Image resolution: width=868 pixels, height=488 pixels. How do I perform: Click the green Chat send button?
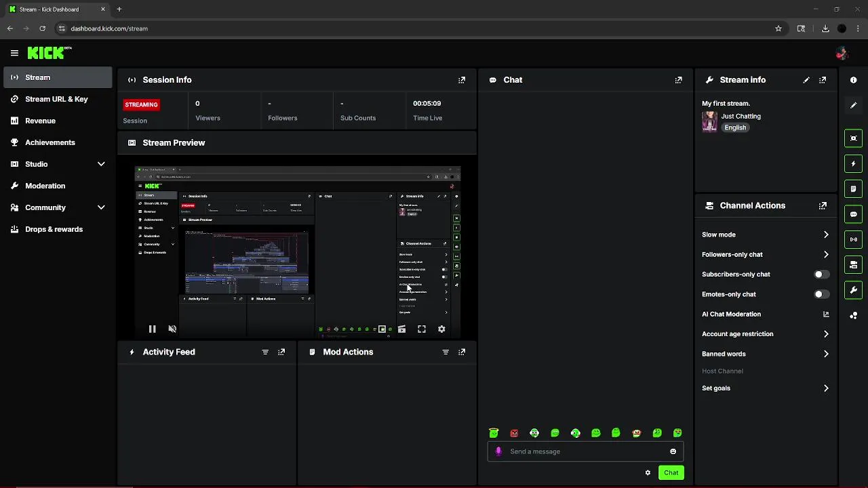point(671,472)
